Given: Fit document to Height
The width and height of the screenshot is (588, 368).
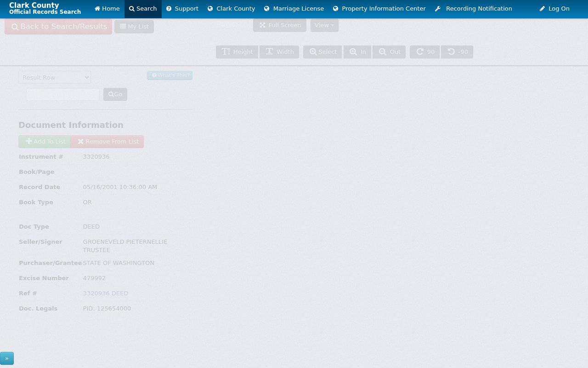Looking at the screenshot, I should click(237, 52).
